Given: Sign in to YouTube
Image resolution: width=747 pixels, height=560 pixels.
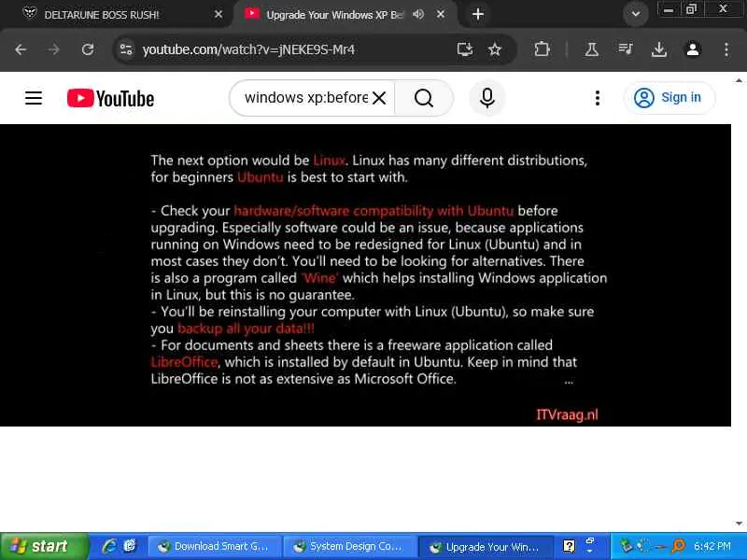Looking at the screenshot, I should pos(669,98).
